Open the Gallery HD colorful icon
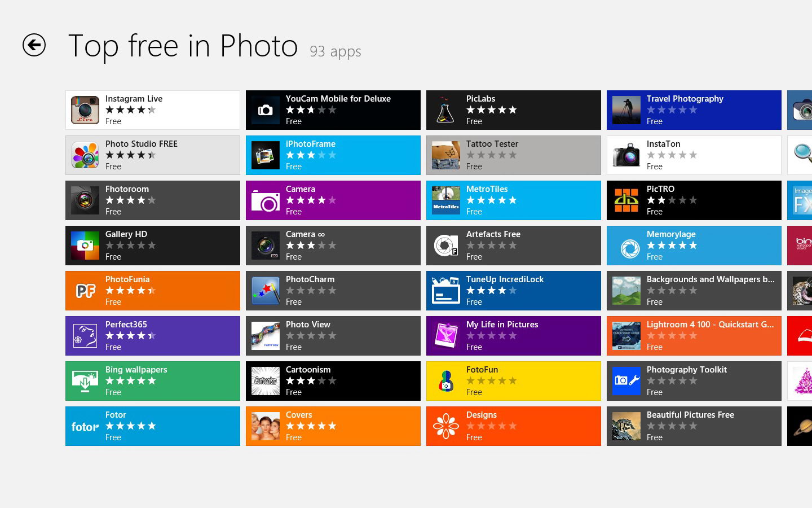 [85, 246]
